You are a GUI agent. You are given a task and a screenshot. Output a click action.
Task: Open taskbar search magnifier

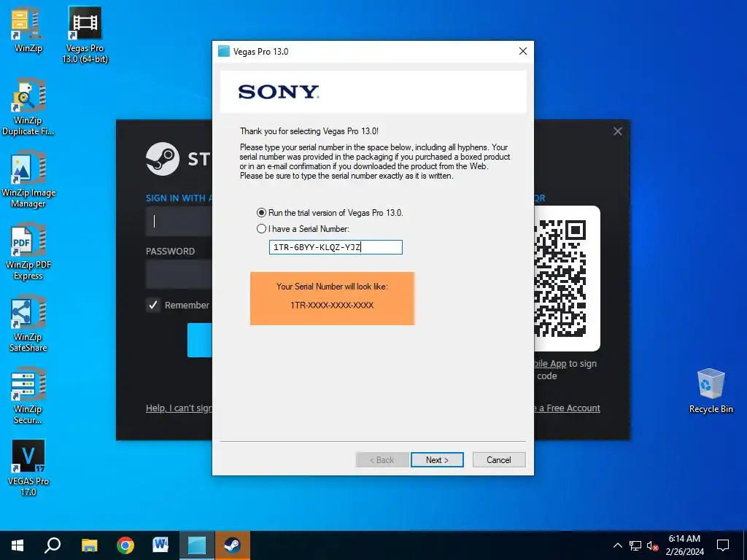[53, 545]
